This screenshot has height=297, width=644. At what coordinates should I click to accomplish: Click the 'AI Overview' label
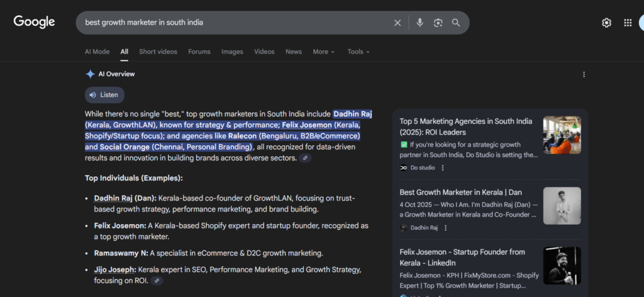tap(116, 74)
